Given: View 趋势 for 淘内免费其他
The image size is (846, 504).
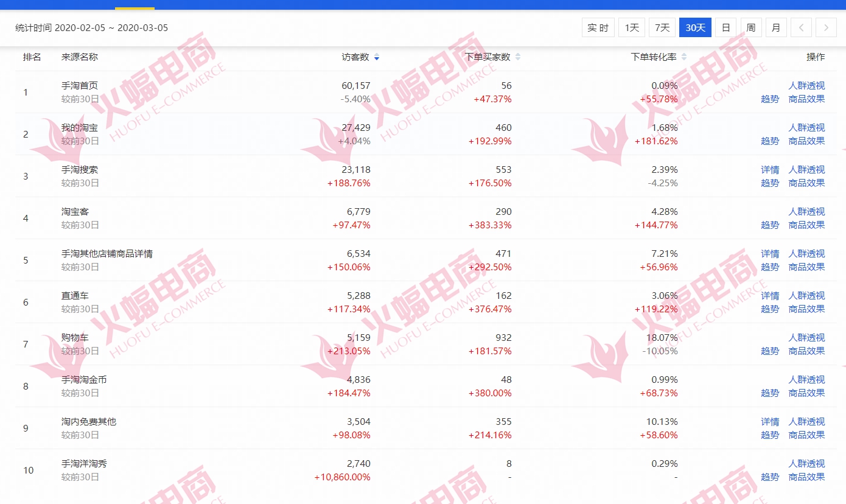Looking at the screenshot, I should pos(770,435).
